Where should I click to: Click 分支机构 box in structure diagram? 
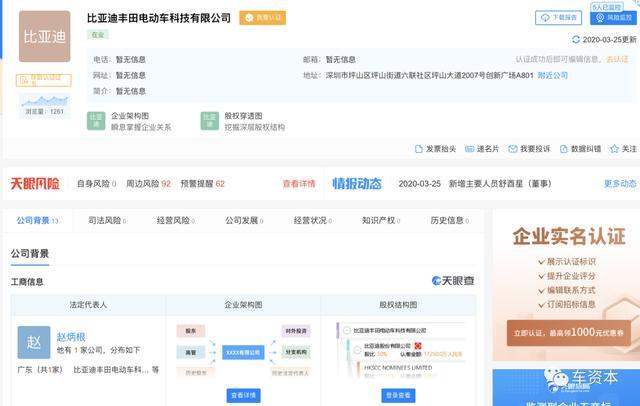[x=296, y=352]
